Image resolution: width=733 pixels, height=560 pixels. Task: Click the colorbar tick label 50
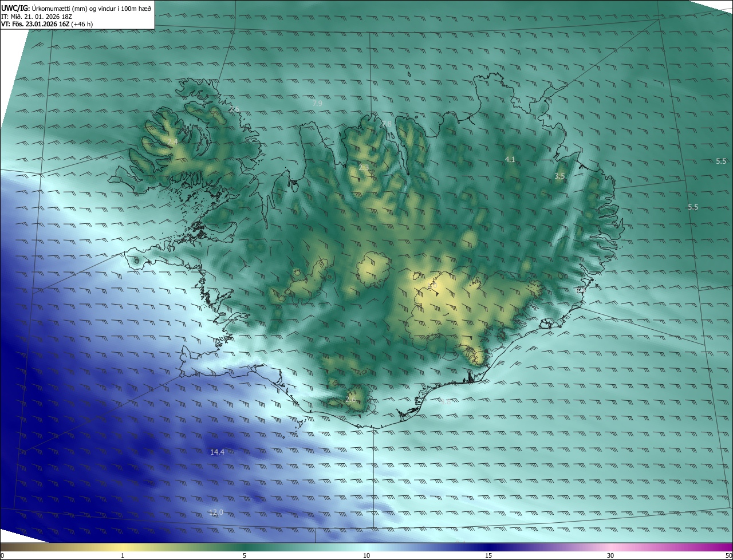click(x=728, y=555)
